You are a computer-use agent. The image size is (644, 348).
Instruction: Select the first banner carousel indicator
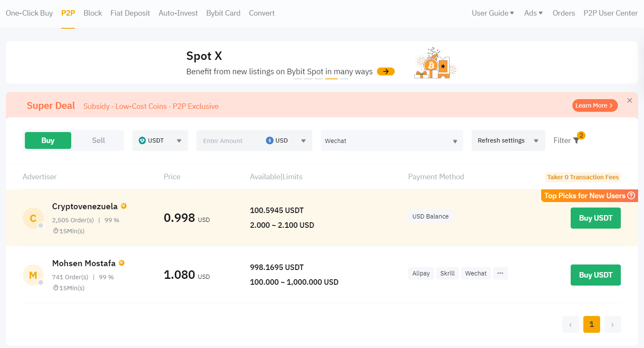click(298, 78)
